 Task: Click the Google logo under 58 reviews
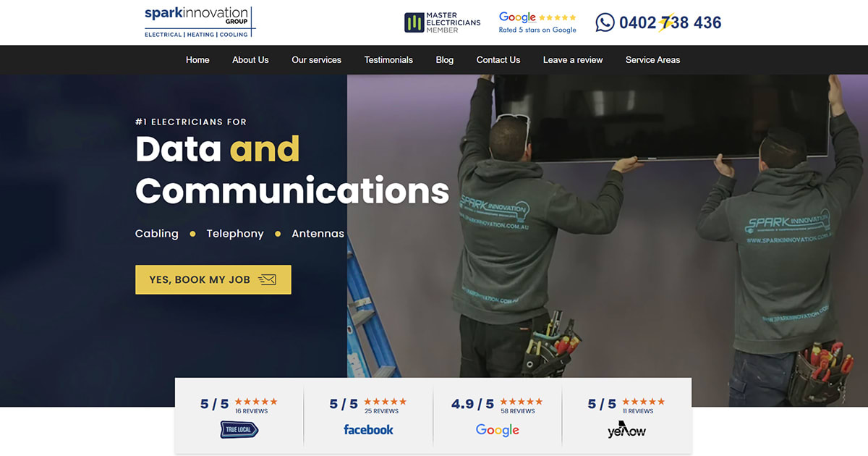tap(497, 429)
